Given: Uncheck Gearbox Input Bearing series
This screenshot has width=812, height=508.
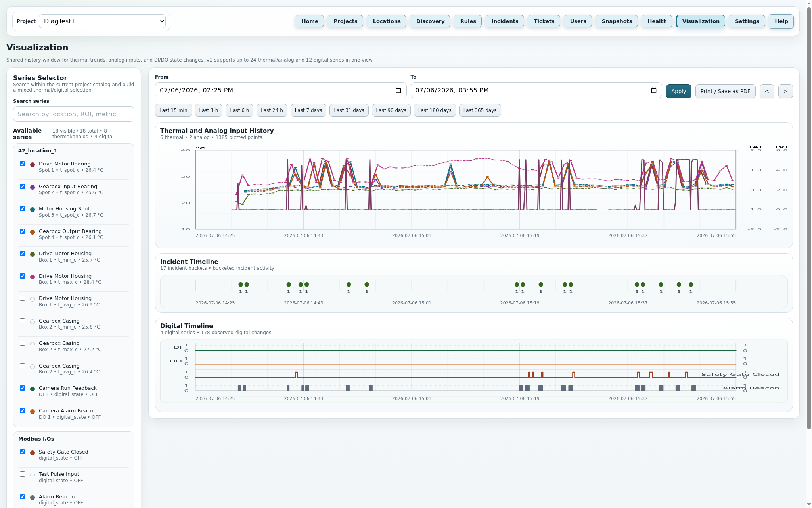Looking at the screenshot, I should 22,187.
